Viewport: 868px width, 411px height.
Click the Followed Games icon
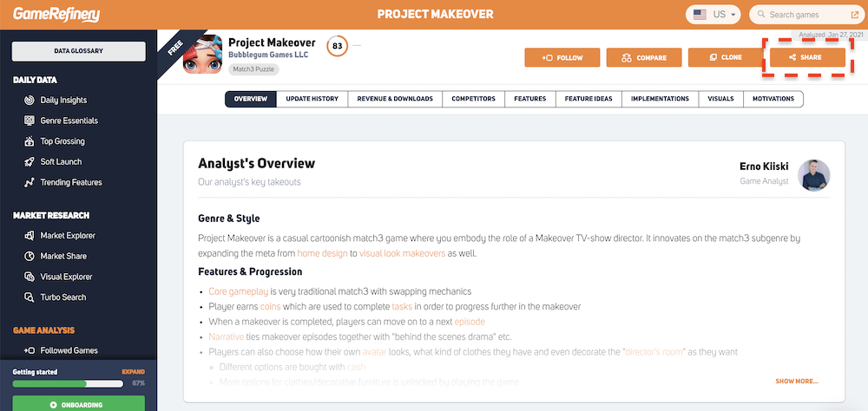pyautogui.click(x=30, y=350)
